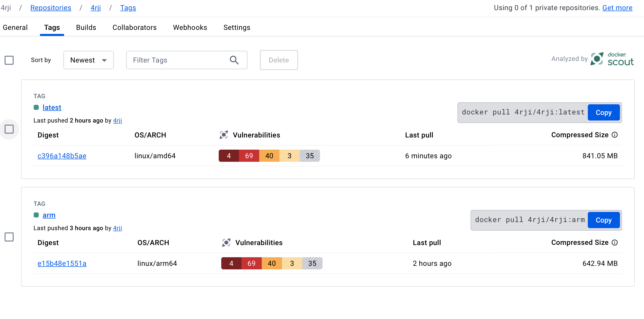This screenshot has width=644, height=319.
Task: Click green status dot beside latest tag
Action: (36, 107)
